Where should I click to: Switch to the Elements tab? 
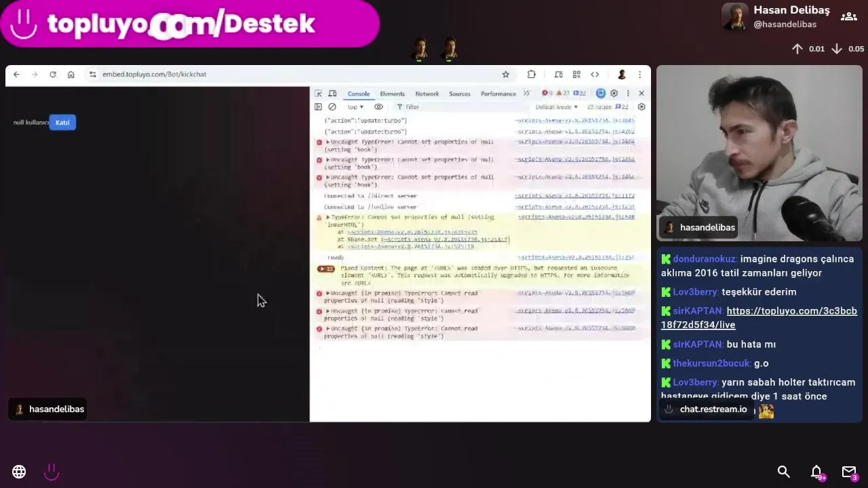click(x=392, y=94)
